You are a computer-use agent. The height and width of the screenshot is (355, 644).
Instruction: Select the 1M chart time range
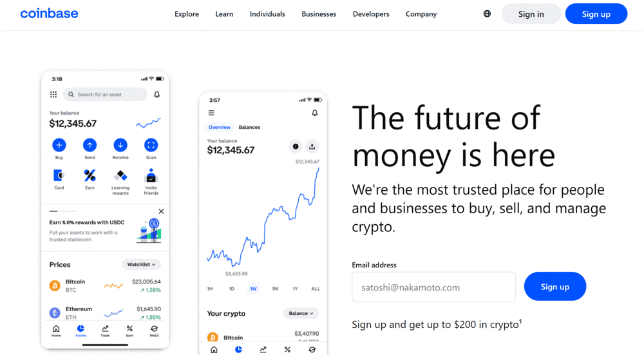point(275,289)
